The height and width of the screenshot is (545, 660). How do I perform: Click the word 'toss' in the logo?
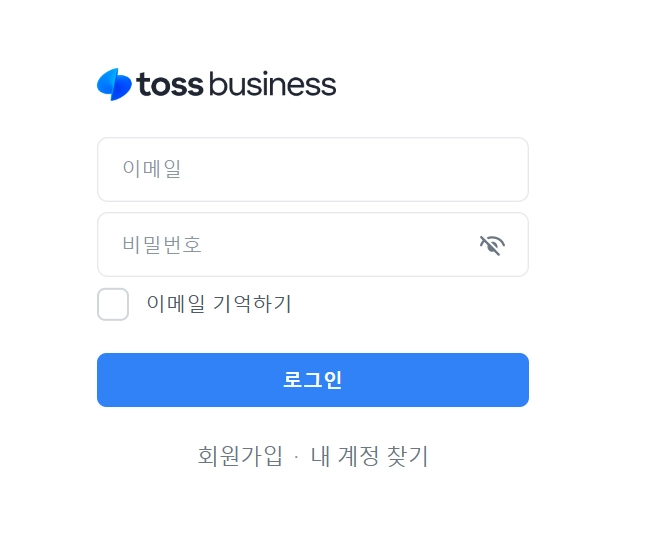170,85
